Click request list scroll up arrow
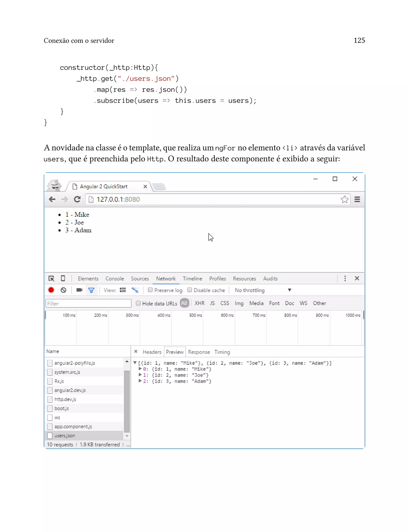Screen dimensions: 409x532 (127, 362)
